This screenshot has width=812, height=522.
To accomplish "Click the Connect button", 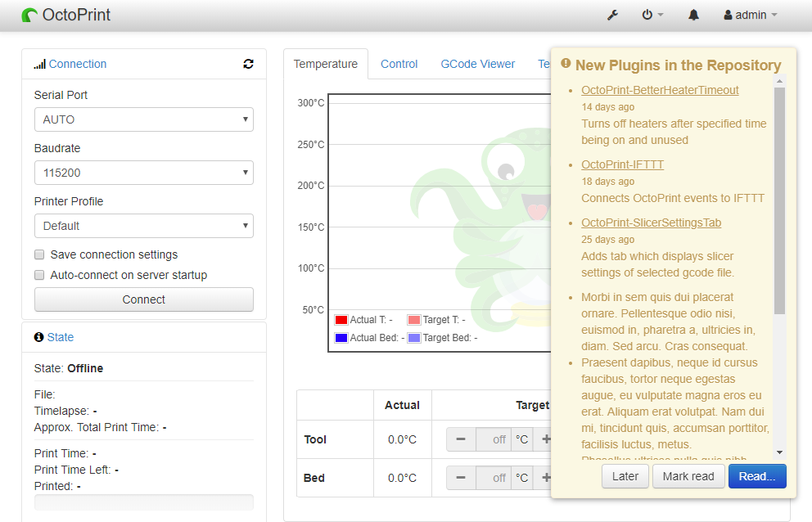I will coord(144,299).
